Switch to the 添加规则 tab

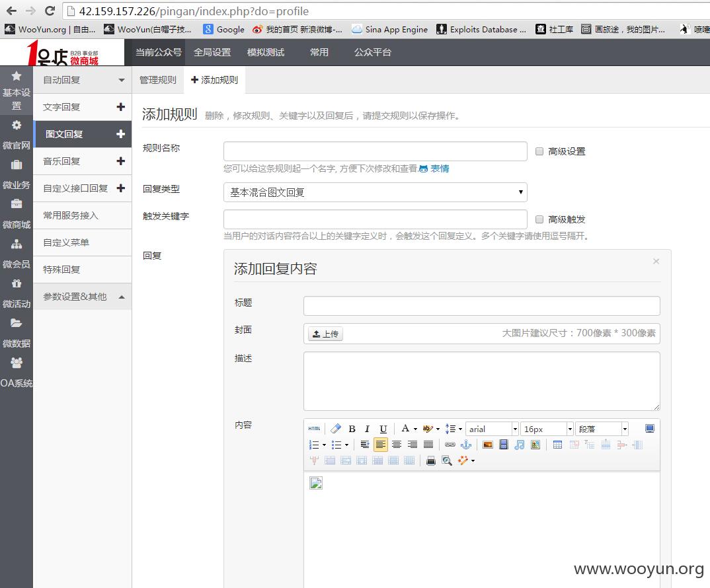(x=215, y=80)
